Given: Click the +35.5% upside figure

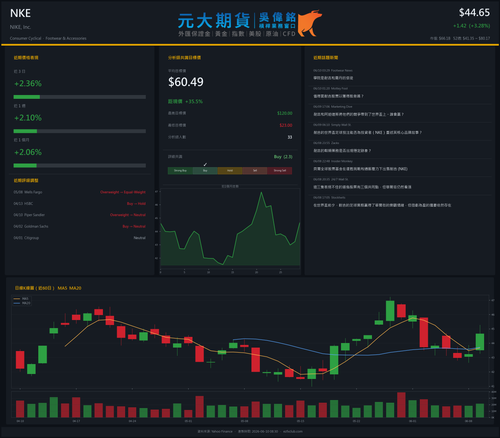Looking at the screenshot, I should tap(194, 101).
